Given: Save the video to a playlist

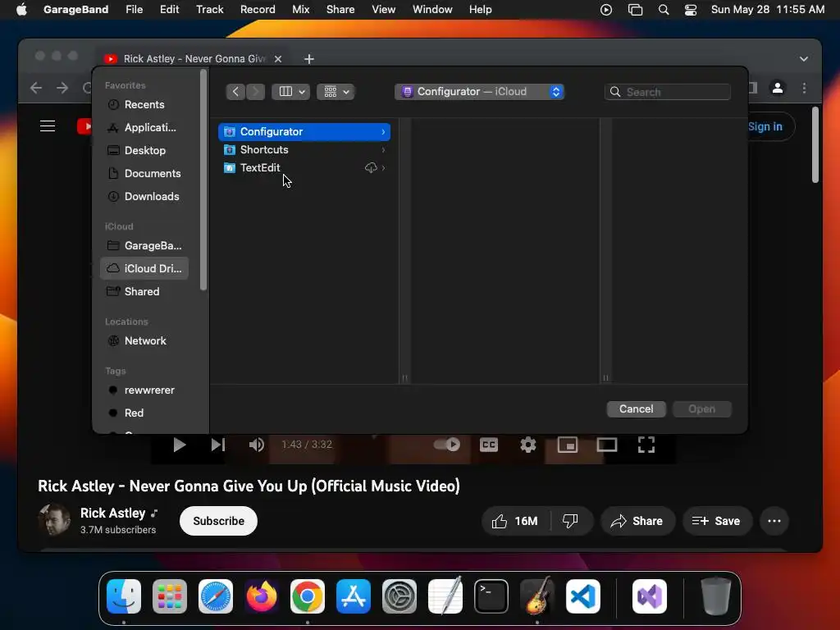Looking at the screenshot, I should coord(717,521).
